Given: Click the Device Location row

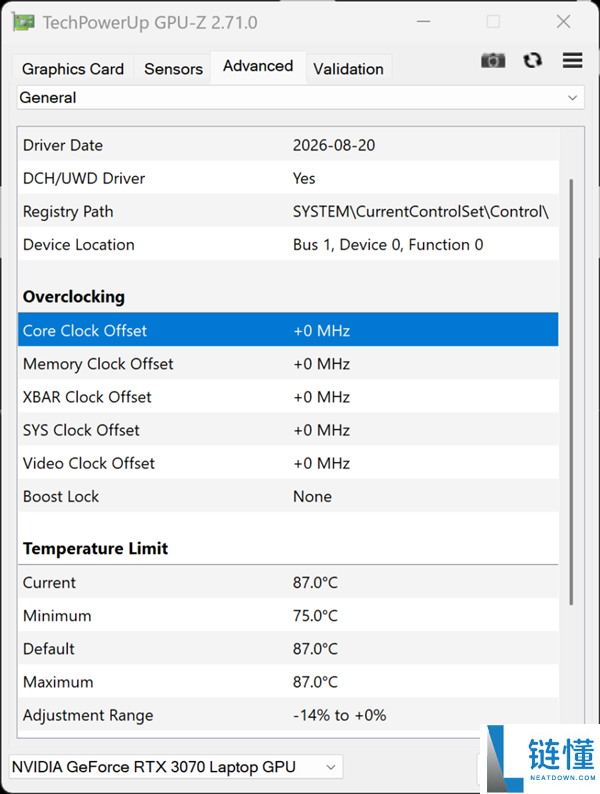Looking at the screenshot, I should tap(288, 244).
